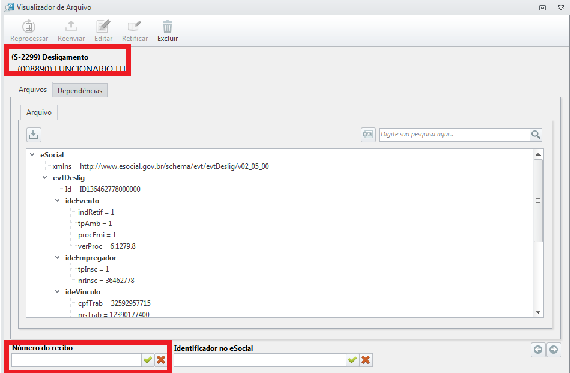The image size is (570, 373).
Task: Click the Reprocessar toolbar icon
Action: 29,27
